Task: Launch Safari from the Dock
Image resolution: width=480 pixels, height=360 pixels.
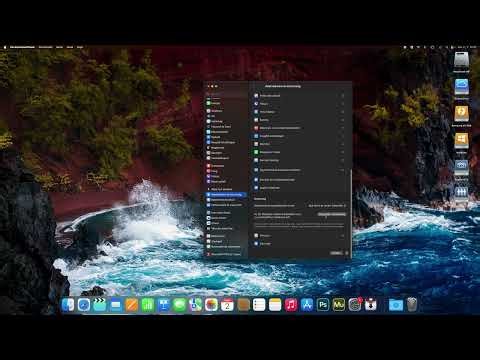Action: [84, 305]
